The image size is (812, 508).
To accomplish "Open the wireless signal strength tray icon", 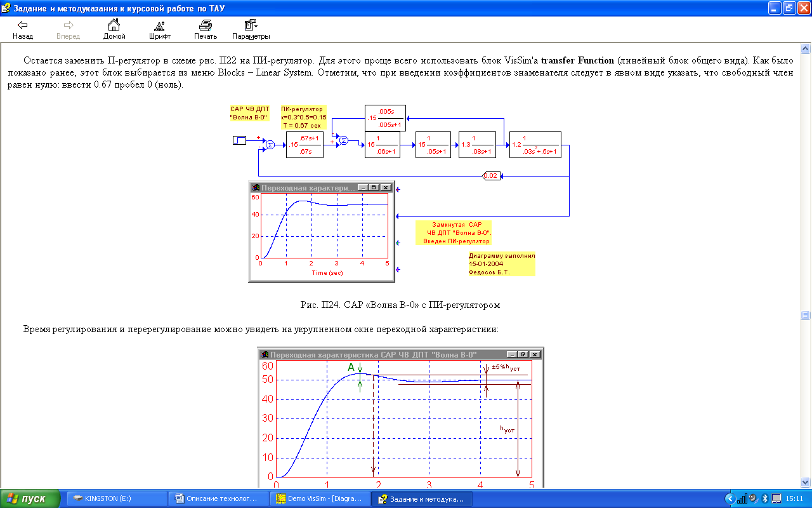I will tap(741, 498).
